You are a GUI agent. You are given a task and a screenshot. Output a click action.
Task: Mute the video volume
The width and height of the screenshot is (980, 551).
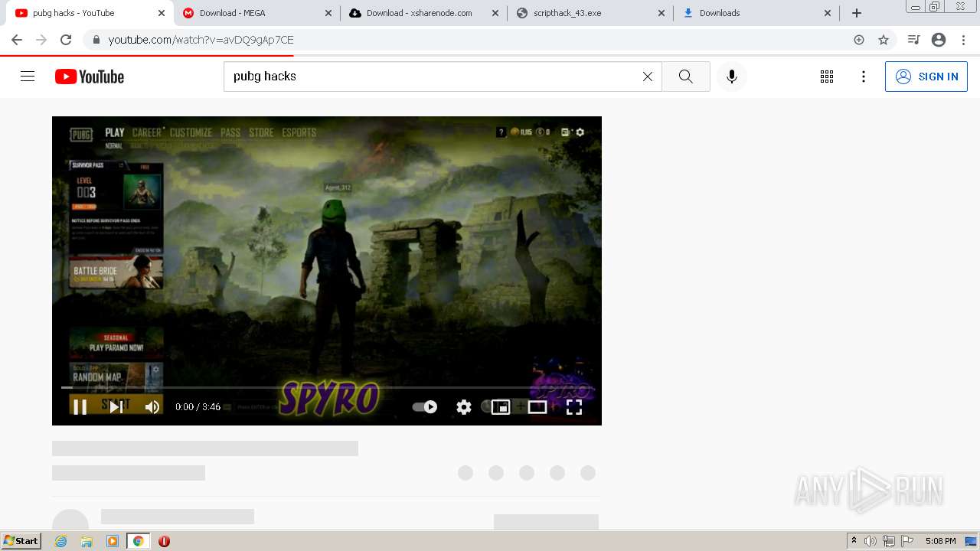tap(152, 407)
